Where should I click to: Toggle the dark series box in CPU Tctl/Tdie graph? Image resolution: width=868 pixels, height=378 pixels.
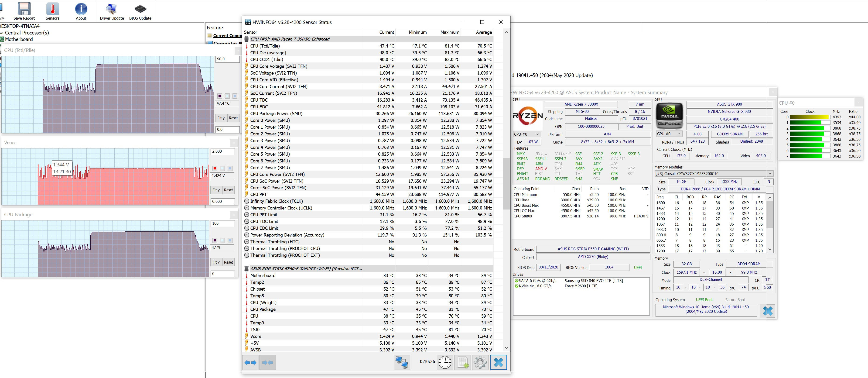pyautogui.click(x=220, y=96)
